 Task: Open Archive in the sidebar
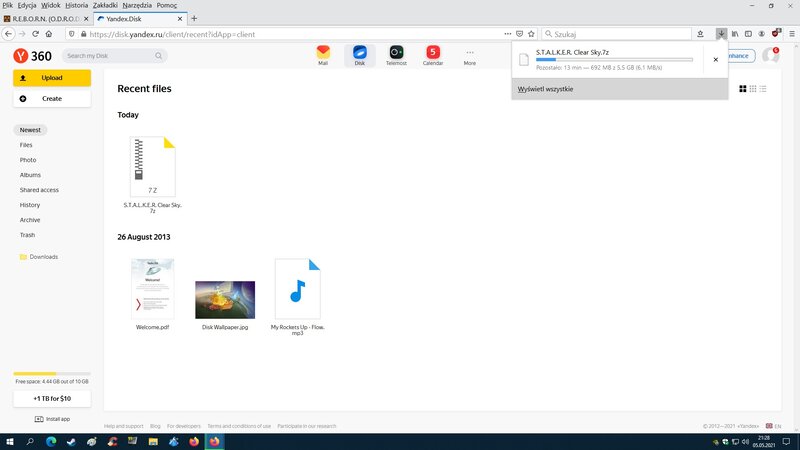30,220
